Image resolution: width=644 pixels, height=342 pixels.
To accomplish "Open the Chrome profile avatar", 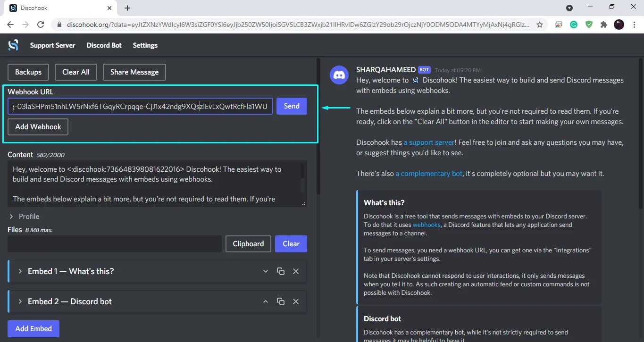I will [619, 25].
